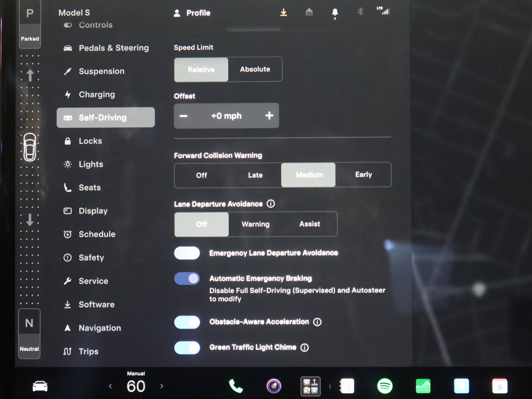Raise cabin temperature with right chevron

click(x=162, y=386)
